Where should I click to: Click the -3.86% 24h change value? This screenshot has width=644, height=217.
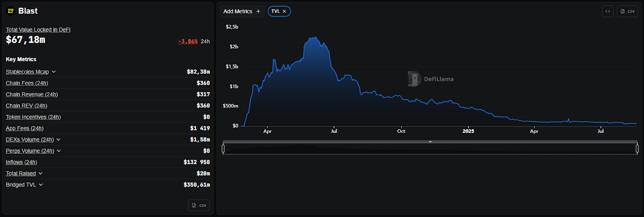click(188, 41)
